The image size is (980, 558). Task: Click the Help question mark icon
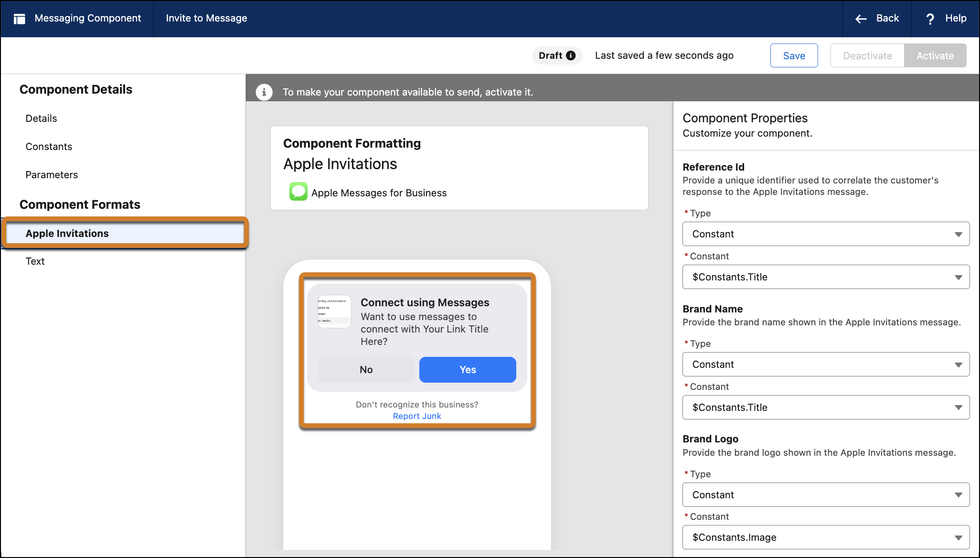tap(930, 19)
